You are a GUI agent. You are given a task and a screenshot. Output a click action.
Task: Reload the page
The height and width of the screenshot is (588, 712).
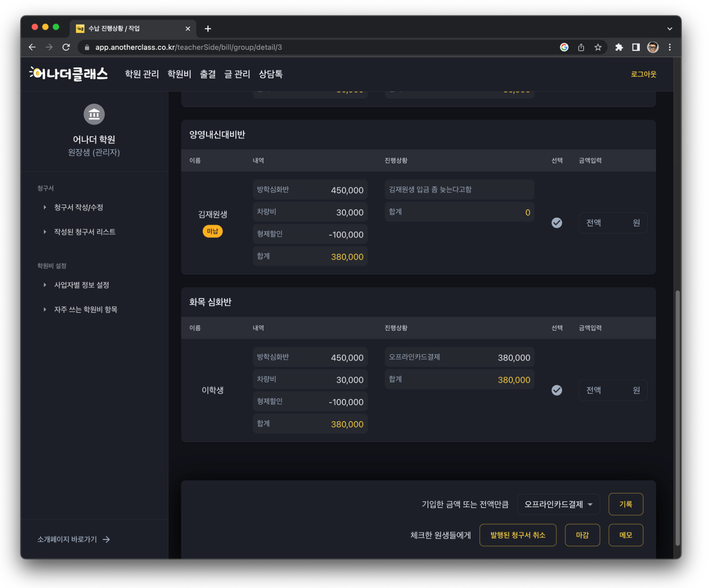coord(66,47)
